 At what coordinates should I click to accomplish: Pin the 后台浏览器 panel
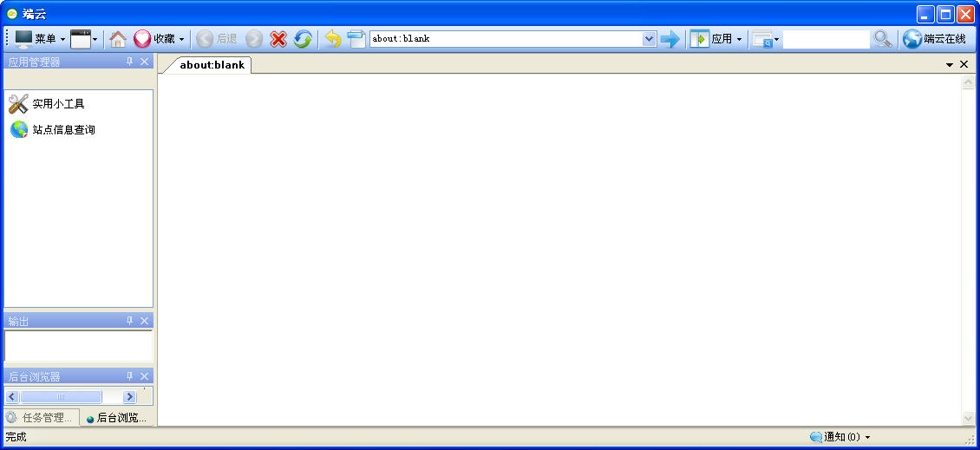click(130, 376)
